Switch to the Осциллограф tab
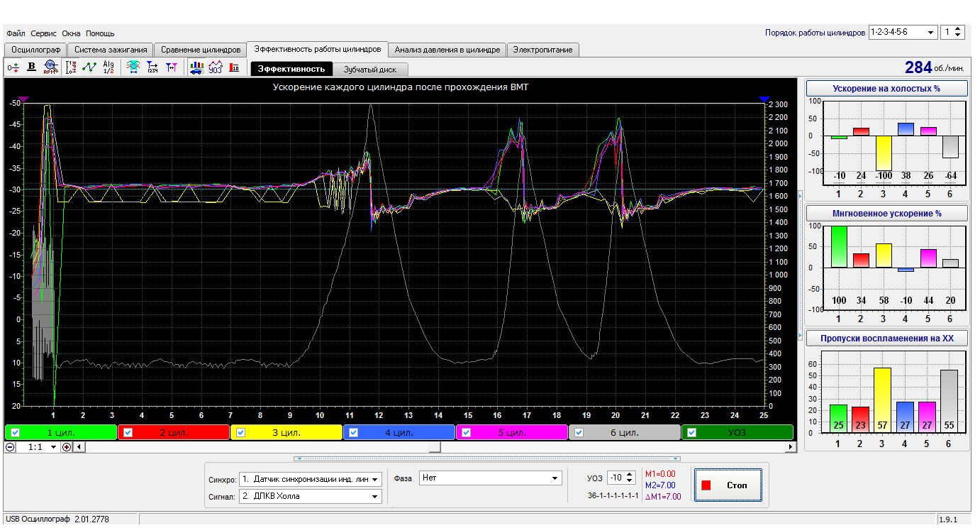The image size is (980, 528). pyautogui.click(x=35, y=50)
